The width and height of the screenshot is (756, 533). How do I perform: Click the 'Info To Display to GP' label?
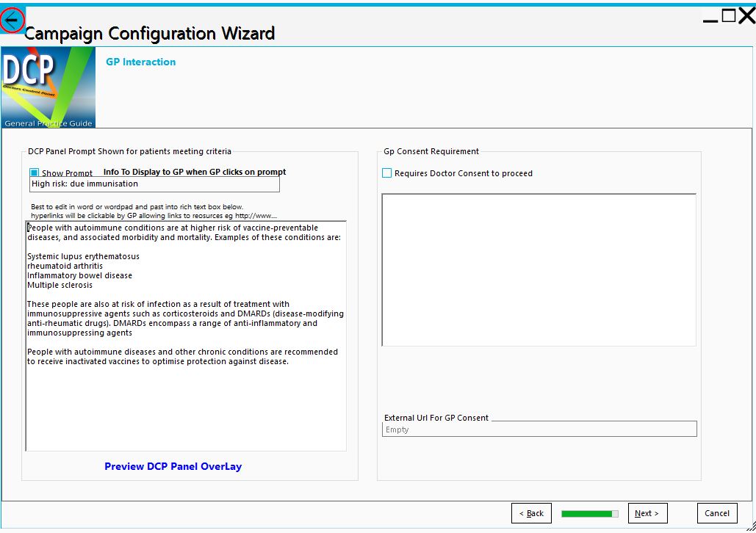(x=194, y=172)
